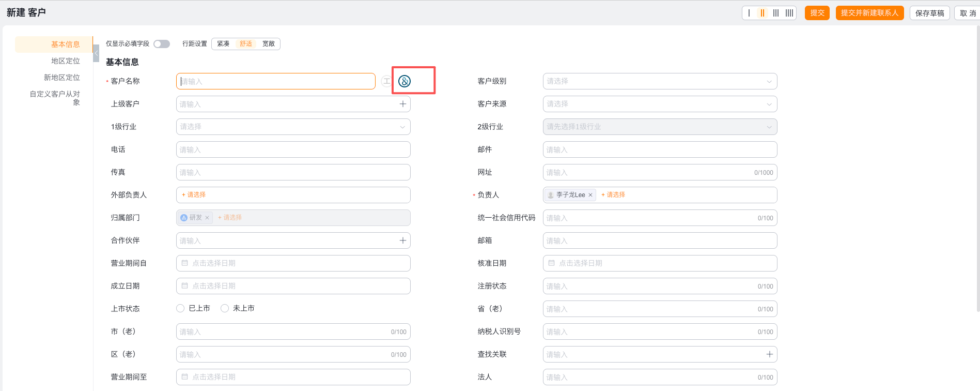Click the plus icon in 合作伙伴 field
The height and width of the screenshot is (391, 980).
[403, 240]
